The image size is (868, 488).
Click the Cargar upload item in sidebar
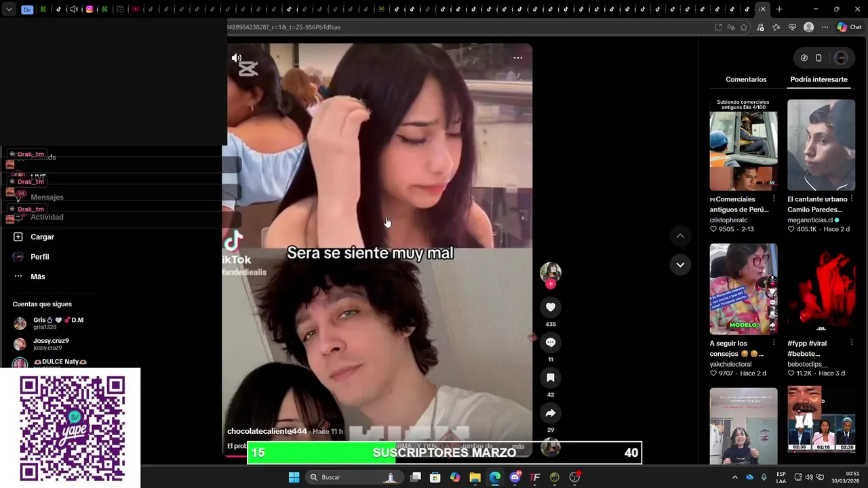[x=42, y=237]
